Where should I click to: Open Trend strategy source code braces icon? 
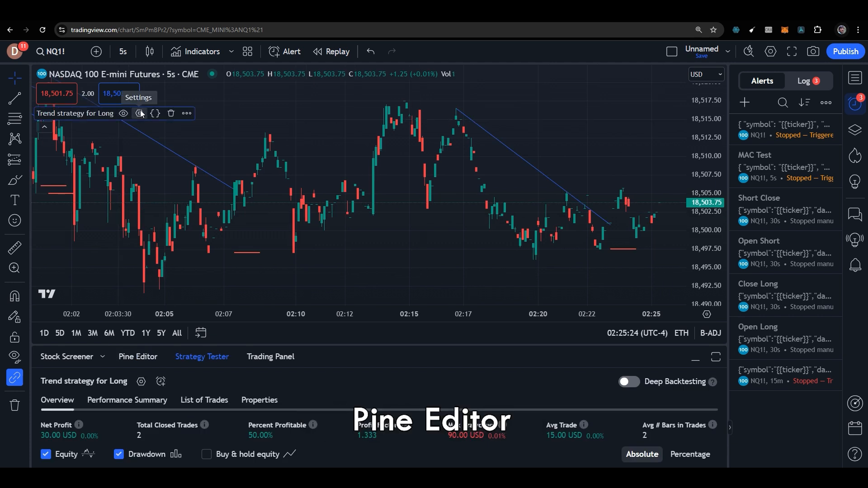click(x=155, y=113)
